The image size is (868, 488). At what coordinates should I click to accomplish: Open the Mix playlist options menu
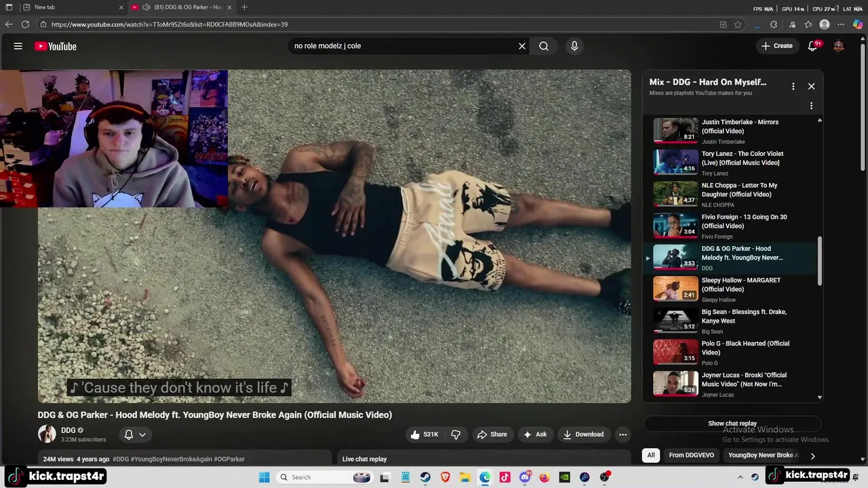pos(793,86)
